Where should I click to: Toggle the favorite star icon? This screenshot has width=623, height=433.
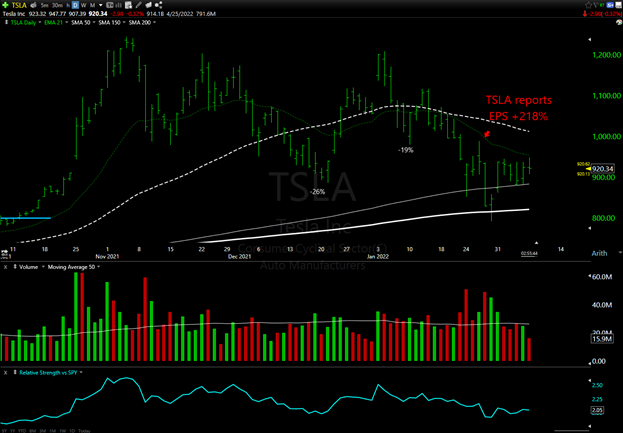coord(588,5)
